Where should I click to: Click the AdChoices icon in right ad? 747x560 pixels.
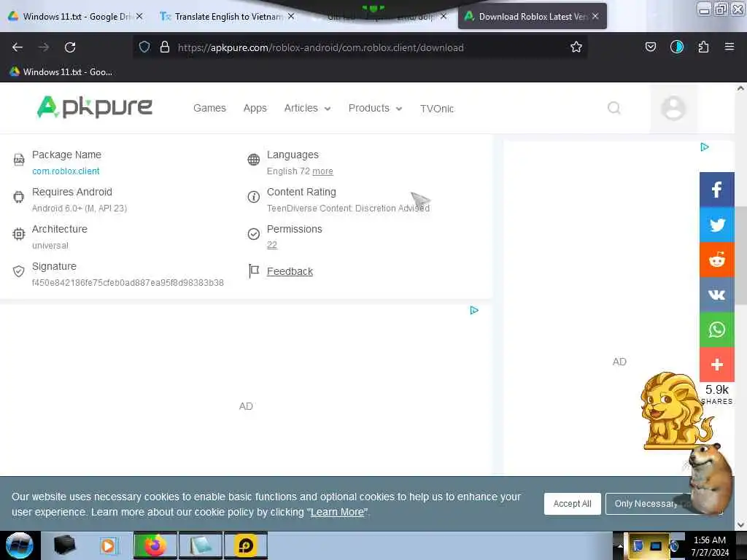point(705,147)
